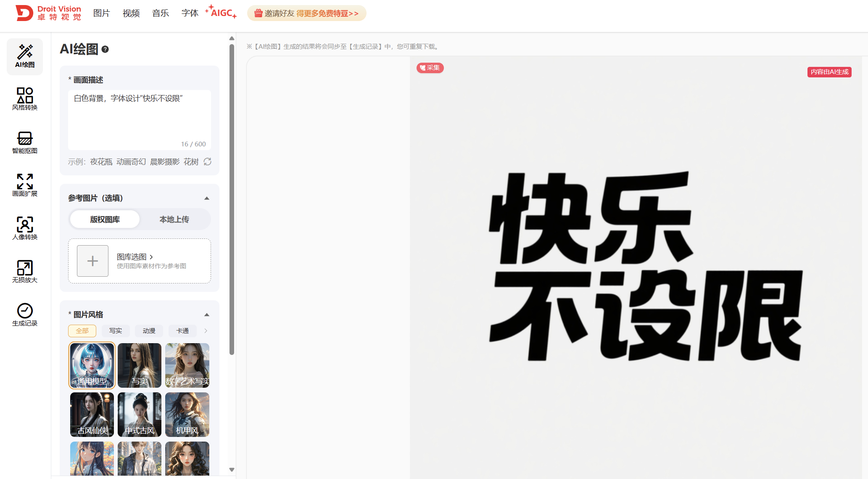Click the panel scrollbar up arrow

(x=232, y=38)
